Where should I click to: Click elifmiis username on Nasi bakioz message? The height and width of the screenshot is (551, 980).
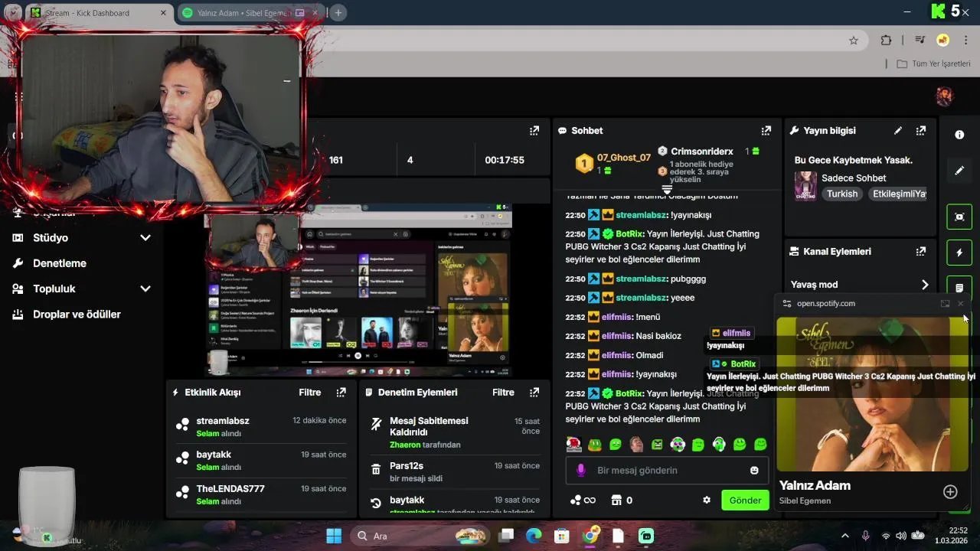point(616,336)
